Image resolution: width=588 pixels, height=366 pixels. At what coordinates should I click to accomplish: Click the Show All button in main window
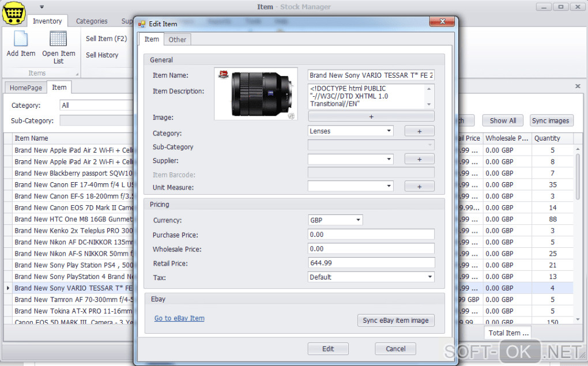click(503, 120)
